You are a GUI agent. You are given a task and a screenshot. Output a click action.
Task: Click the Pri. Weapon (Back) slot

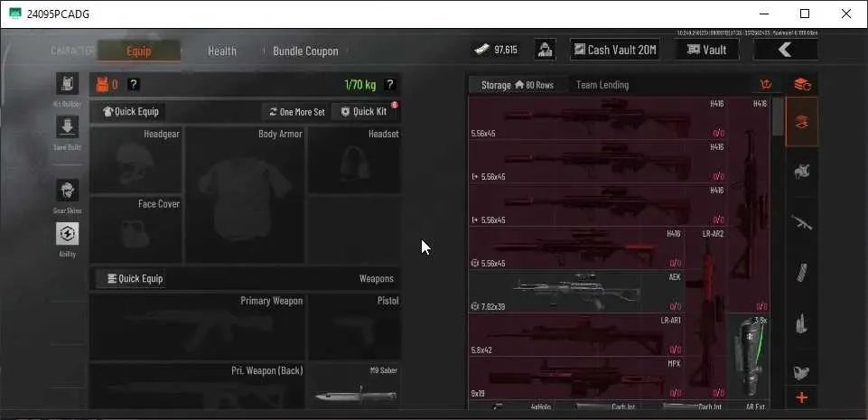click(x=197, y=386)
